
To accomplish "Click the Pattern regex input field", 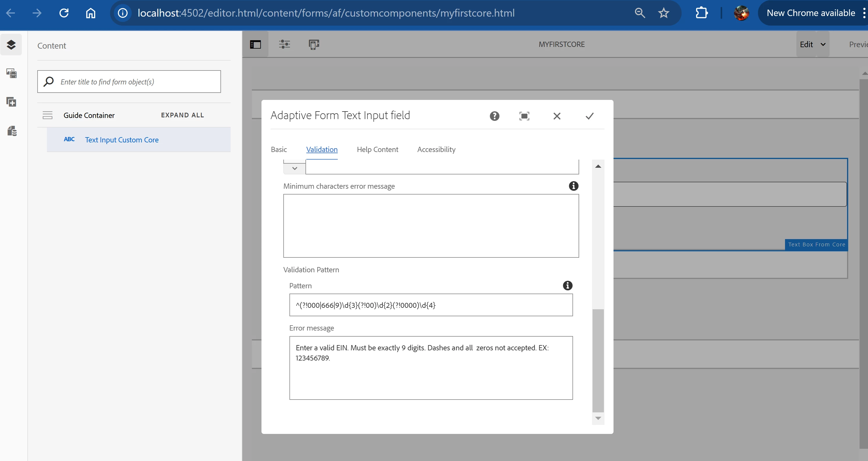I will click(431, 305).
